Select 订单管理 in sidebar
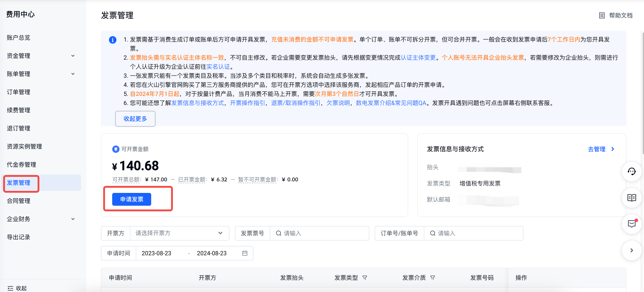Screen dimensions: 644x292 pyautogui.click(x=19, y=92)
